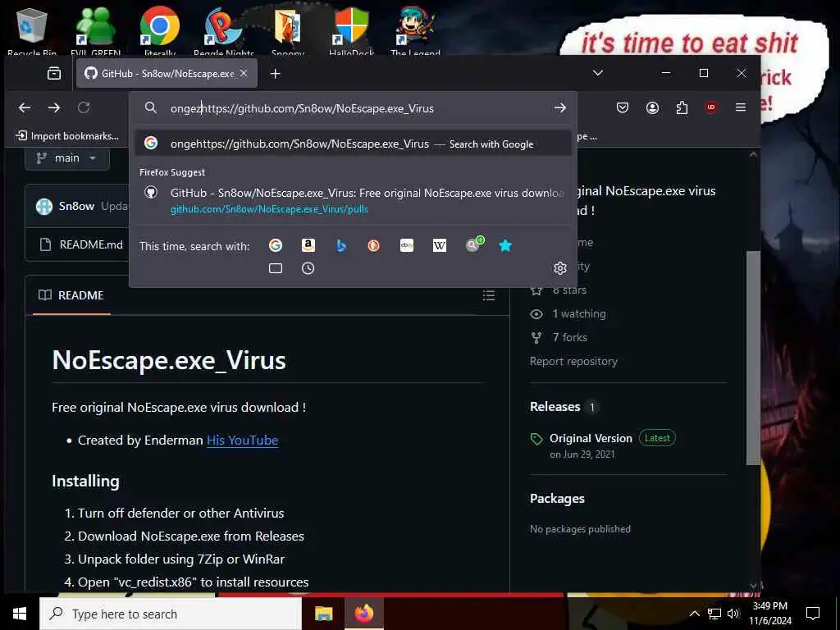Viewport: 840px width, 630px height.
Task: Click the Firefox taskbar icon
Action: pyautogui.click(x=363, y=614)
